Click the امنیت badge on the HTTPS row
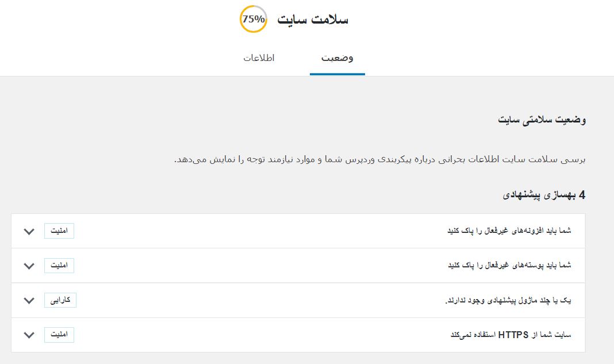 (59, 334)
